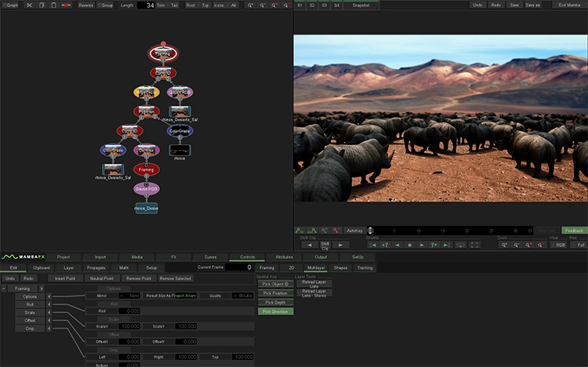Open the Mirror dropdown

129,296
